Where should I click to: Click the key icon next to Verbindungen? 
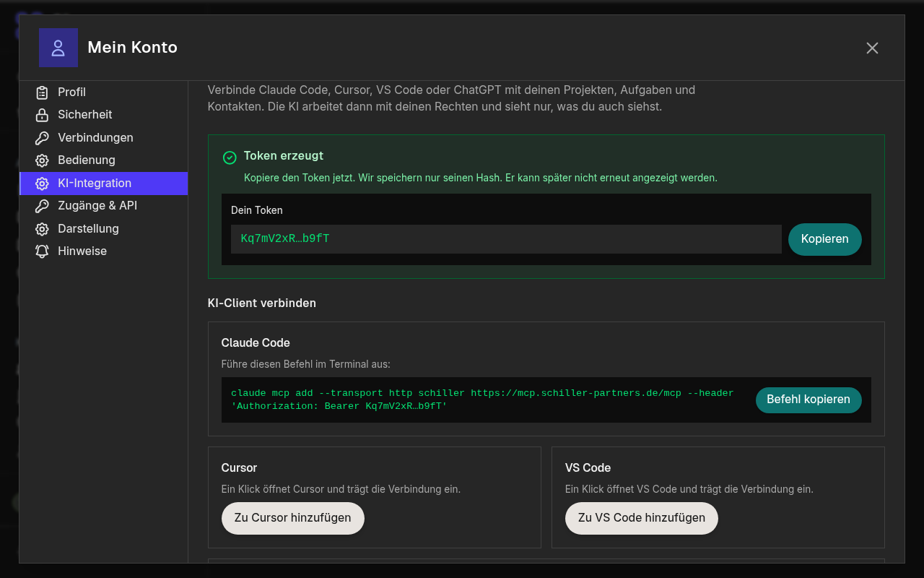[43, 138]
